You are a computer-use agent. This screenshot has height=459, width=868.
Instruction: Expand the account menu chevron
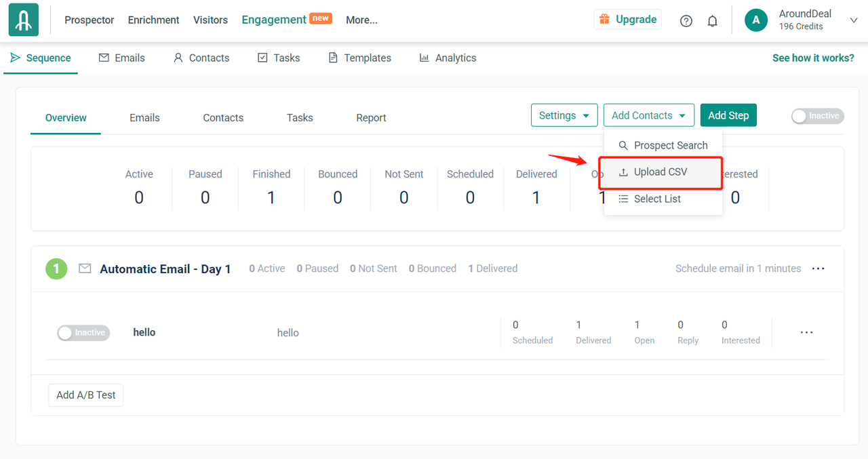coord(854,20)
